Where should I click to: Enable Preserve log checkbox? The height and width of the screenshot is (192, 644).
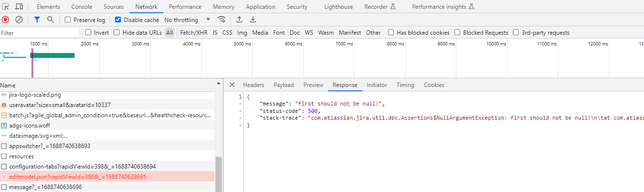(x=68, y=20)
